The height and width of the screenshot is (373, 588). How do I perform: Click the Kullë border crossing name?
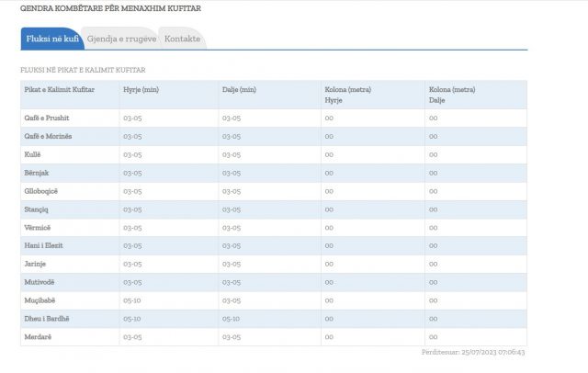tap(33, 154)
